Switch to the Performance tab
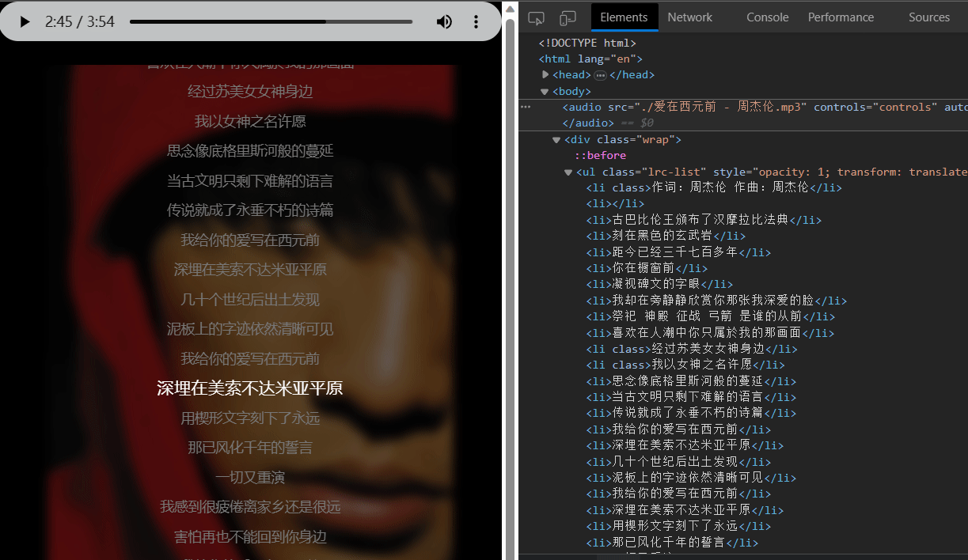The width and height of the screenshot is (968, 560). coord(841,17)
